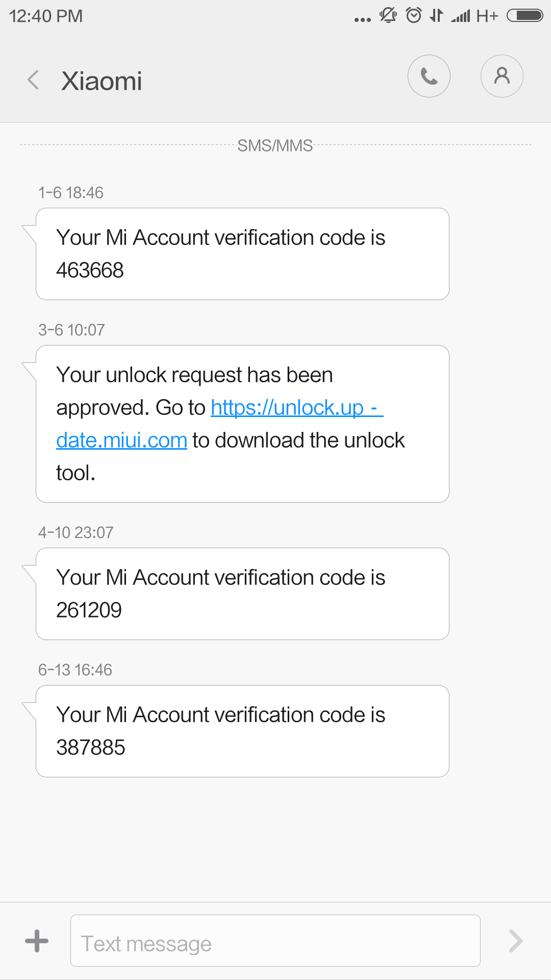Screen dimensions: 551x980
Task: Focus the Text message input field
Action: tap(275, 941)
